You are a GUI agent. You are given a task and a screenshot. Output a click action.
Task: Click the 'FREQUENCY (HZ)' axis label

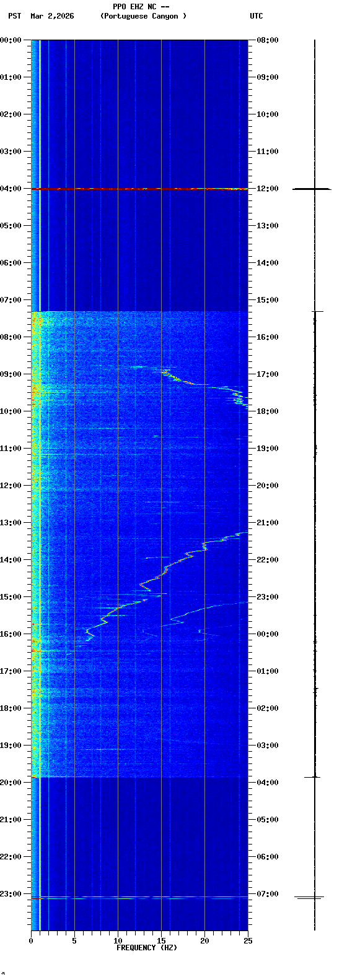click(x=147, y=948)
